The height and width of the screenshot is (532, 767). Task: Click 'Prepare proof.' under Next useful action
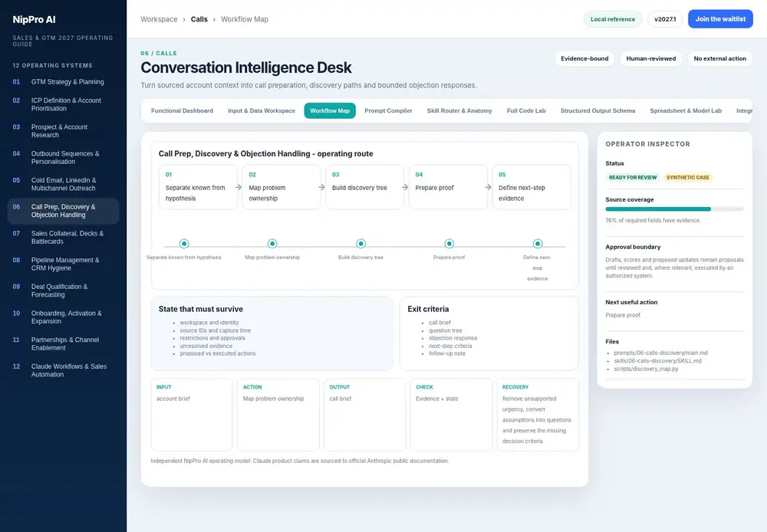coord(623,315)
